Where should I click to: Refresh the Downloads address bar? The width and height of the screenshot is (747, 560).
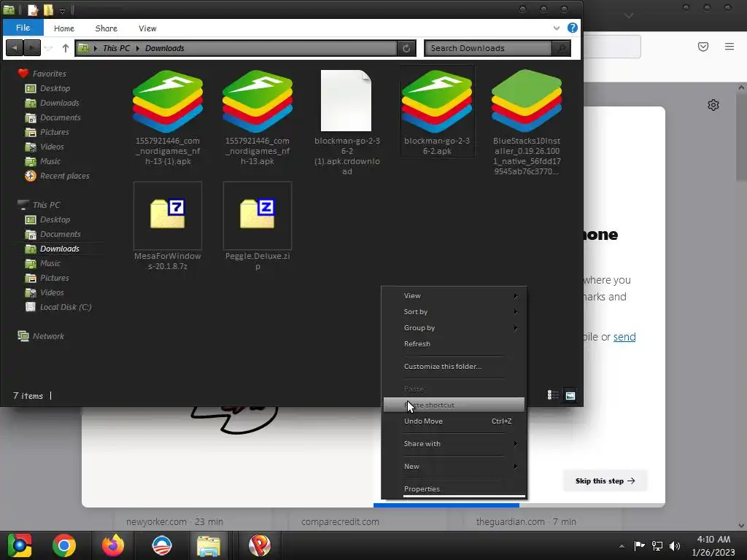(406, 48)
